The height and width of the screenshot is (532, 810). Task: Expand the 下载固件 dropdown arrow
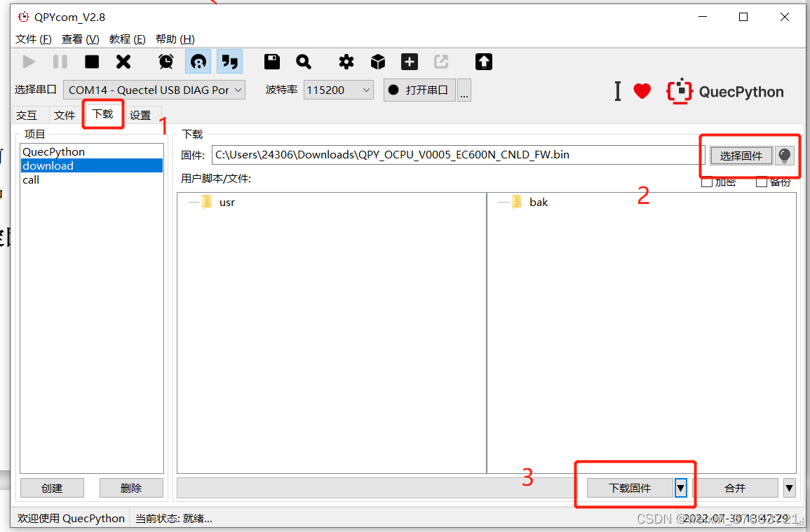tap(681, 488)
